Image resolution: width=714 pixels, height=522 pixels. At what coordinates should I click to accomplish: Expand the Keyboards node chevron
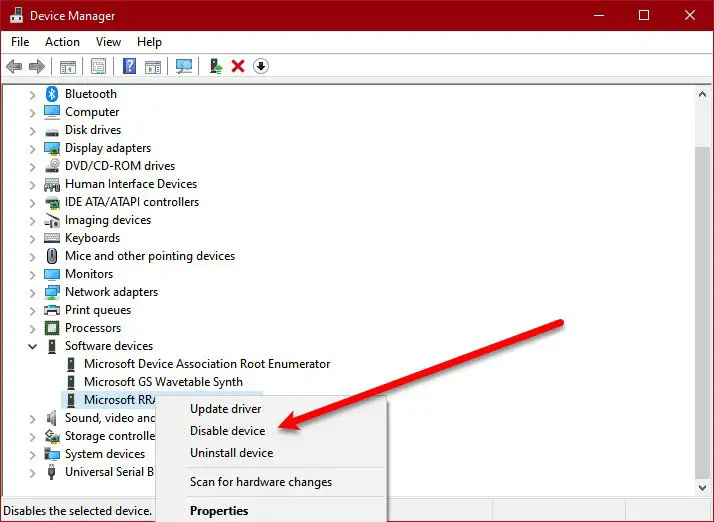click(32, 239)
